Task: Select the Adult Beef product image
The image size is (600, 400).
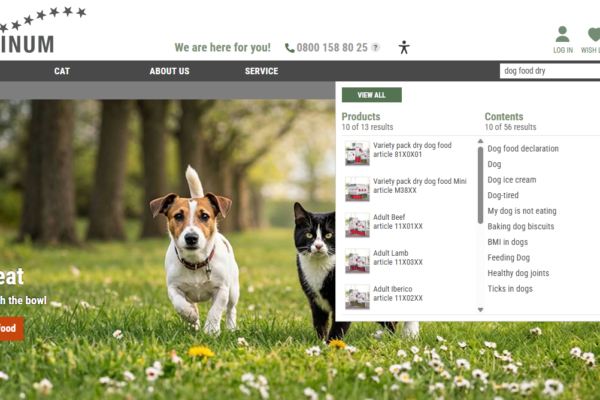Action: coord(357,225)
